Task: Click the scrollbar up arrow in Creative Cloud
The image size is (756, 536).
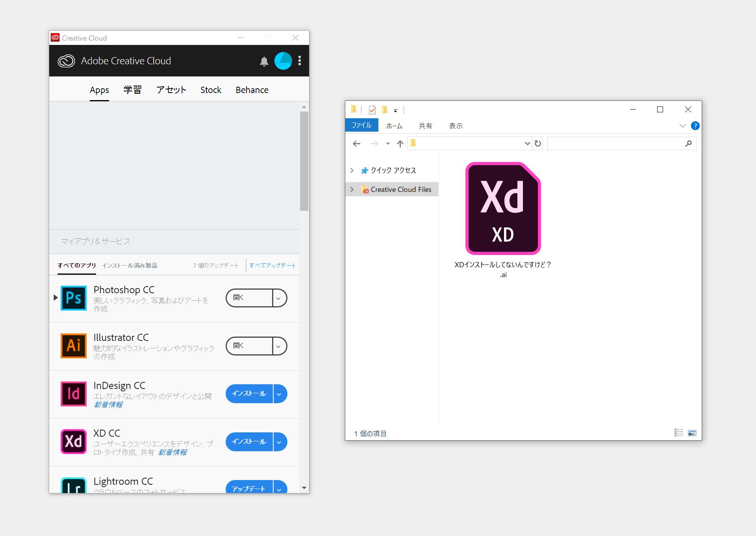Action: 304,107
